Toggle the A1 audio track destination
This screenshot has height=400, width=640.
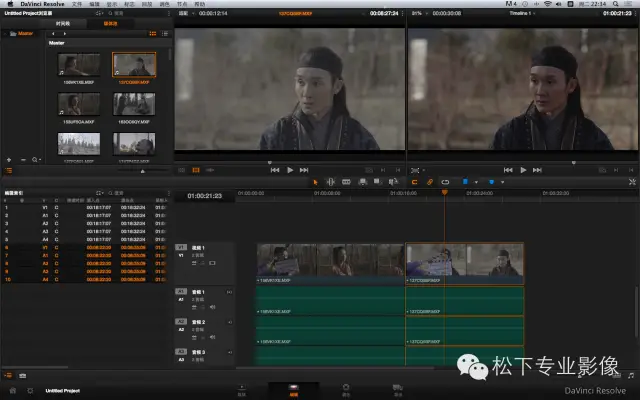click(181, 291)
